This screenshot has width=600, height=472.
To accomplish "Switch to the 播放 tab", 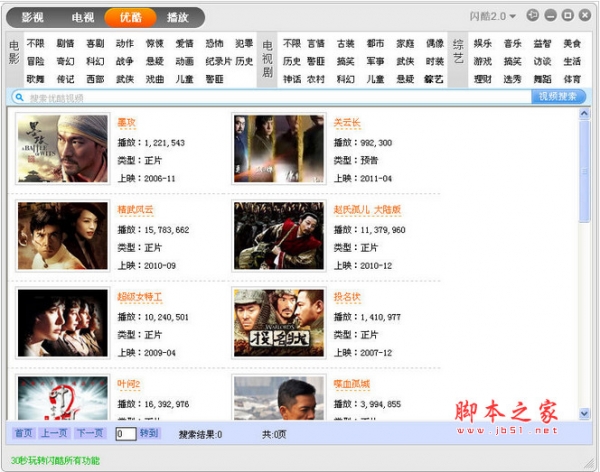I will click(178, 17).
